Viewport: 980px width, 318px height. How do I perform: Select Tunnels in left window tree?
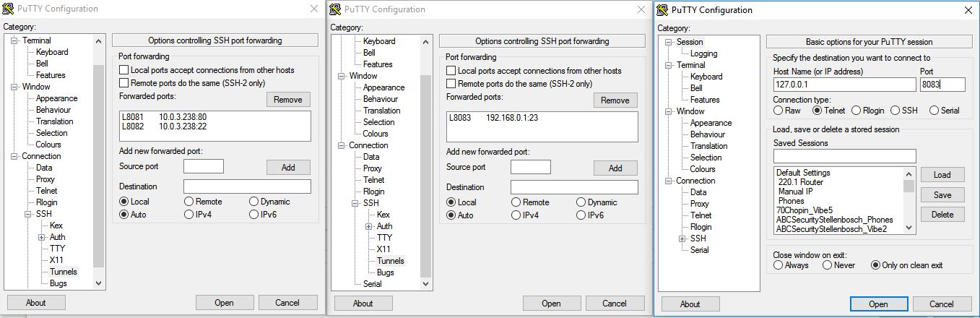pos(64,272)
